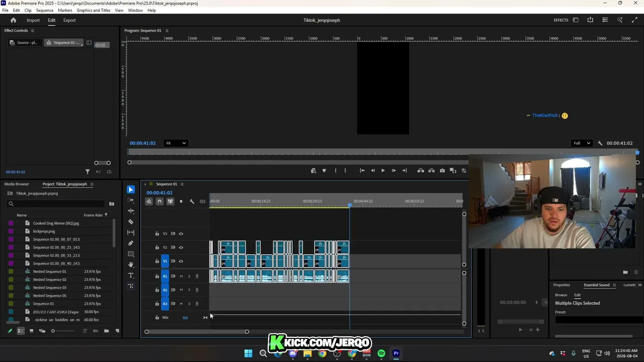Open Program monitor panel menu
The width and height of the screenshot is (644, 362).
pos(167,31)
